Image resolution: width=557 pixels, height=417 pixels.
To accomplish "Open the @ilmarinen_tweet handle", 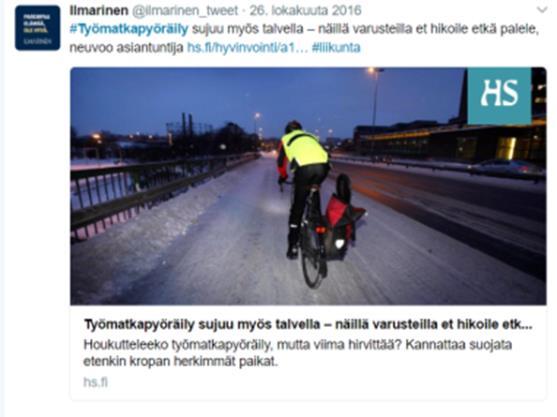I will coord(185,10).
